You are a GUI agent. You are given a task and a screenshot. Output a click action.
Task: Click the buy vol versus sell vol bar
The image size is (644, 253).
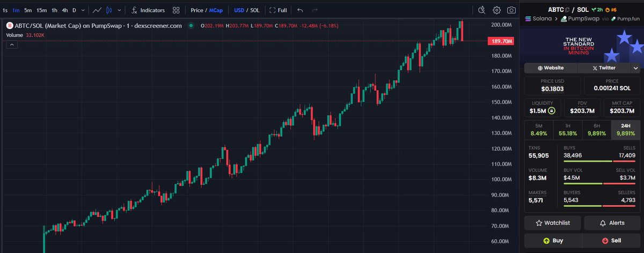click(599, 183)
